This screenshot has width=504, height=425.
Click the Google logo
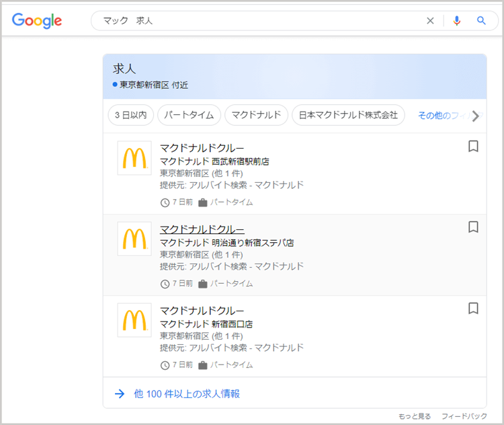pyautogui.click(x=37, y=21)
